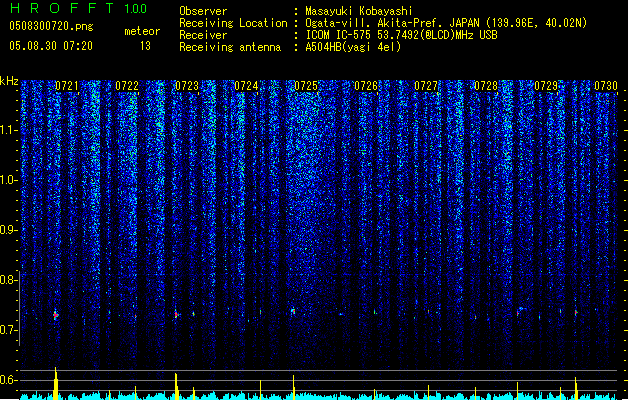Click the 1.1 kHz axis label
This screenshot has width=629, height=400.
(x=8, y=130)
